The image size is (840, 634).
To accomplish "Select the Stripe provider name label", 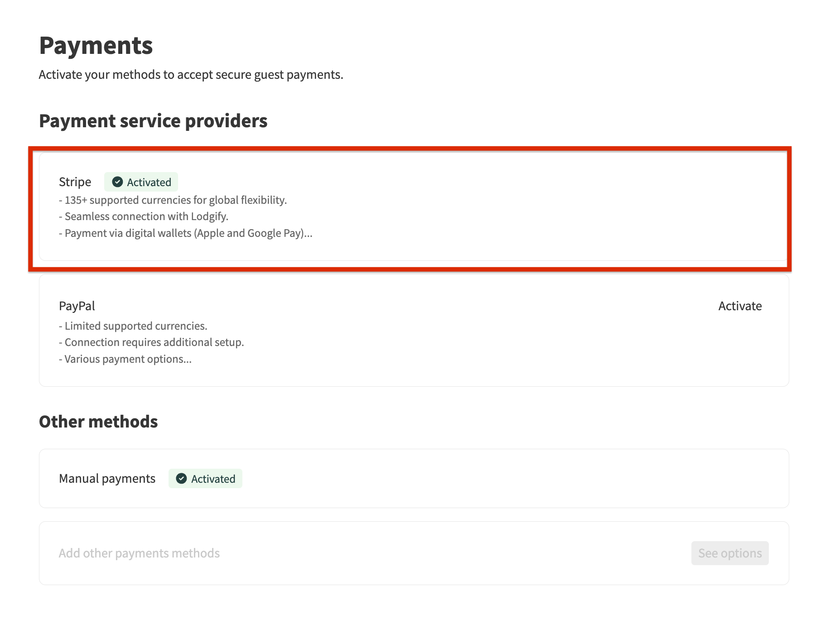I will 75,182.
